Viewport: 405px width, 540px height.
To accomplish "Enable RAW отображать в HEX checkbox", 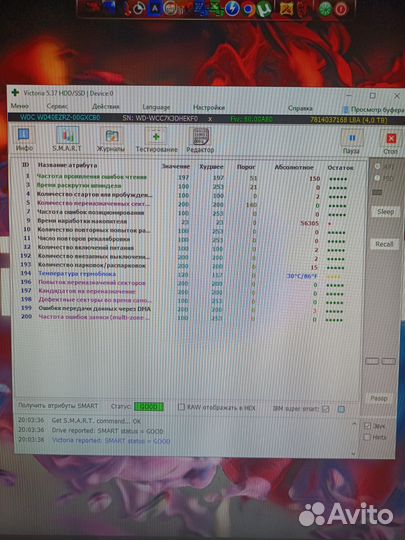I will point(181,407).
